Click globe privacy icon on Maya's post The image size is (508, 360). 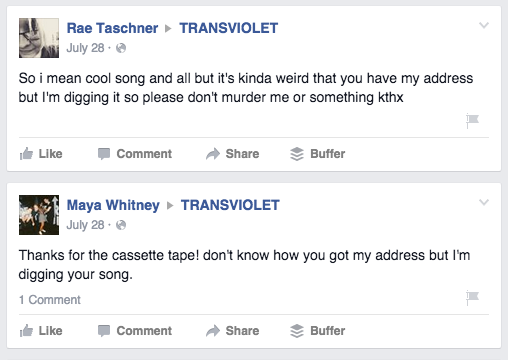tap(121, 225)
